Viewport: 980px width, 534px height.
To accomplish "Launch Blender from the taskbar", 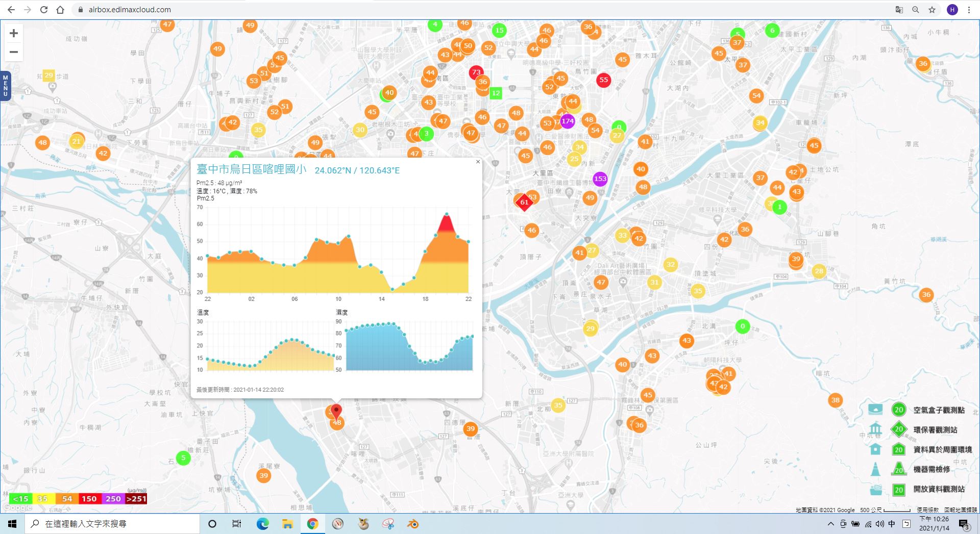I will point(413,524).
